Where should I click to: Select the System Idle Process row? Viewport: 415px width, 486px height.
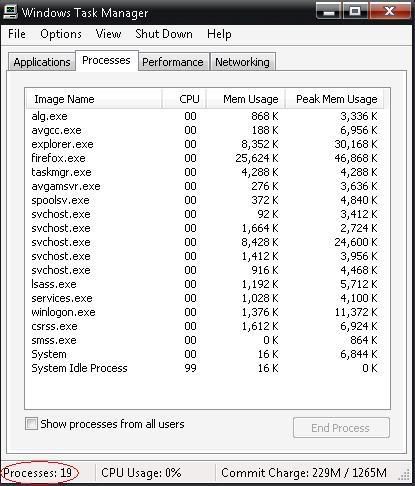pyautogui.click(x=204, y=368)
